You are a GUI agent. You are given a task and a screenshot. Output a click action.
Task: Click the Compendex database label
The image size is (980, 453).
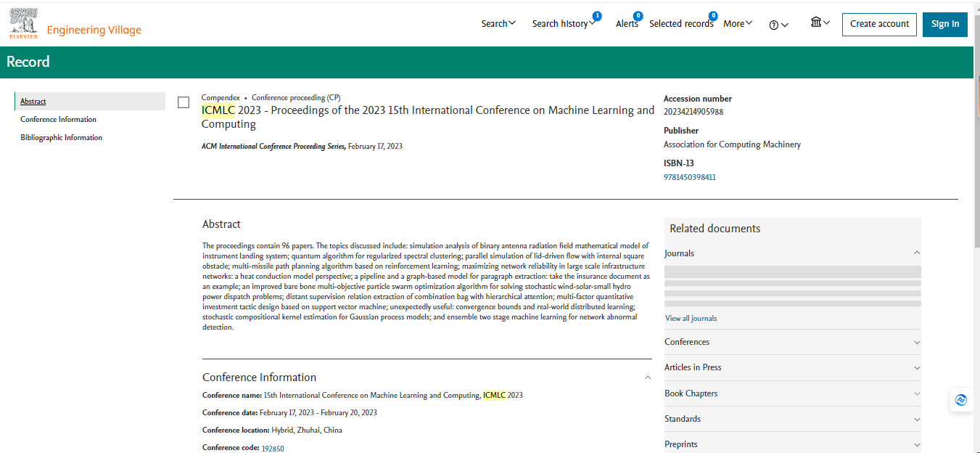click(x=221, y=97)
